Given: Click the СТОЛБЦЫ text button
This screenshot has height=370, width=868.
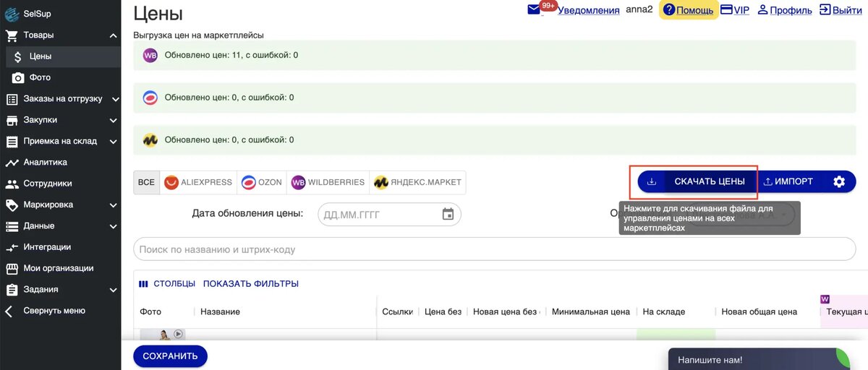Looking at the screenshot, I should [x=174, y=284].
